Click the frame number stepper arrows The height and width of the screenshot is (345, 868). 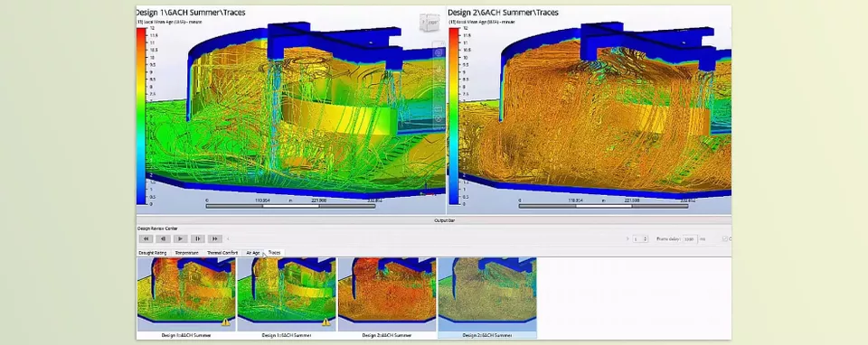[646, 238]
